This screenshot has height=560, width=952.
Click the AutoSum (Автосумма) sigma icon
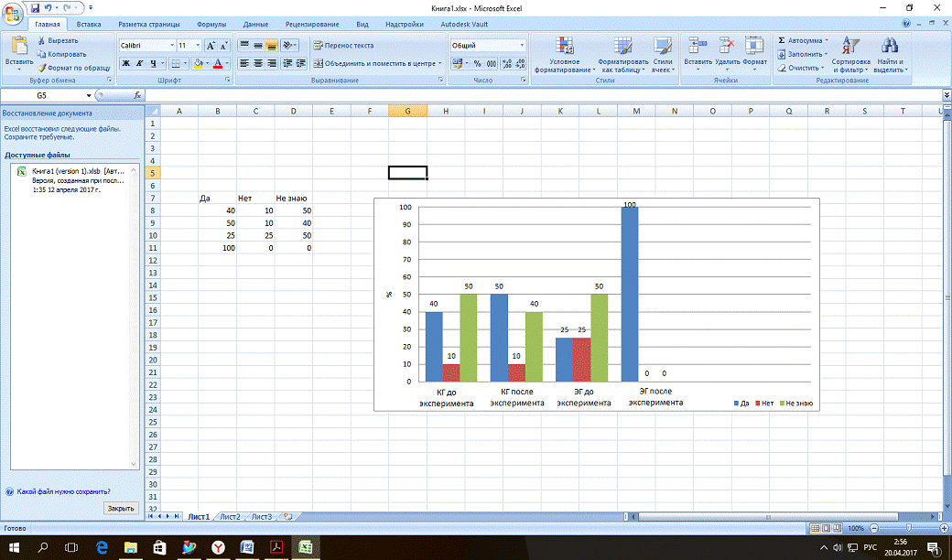781,41
